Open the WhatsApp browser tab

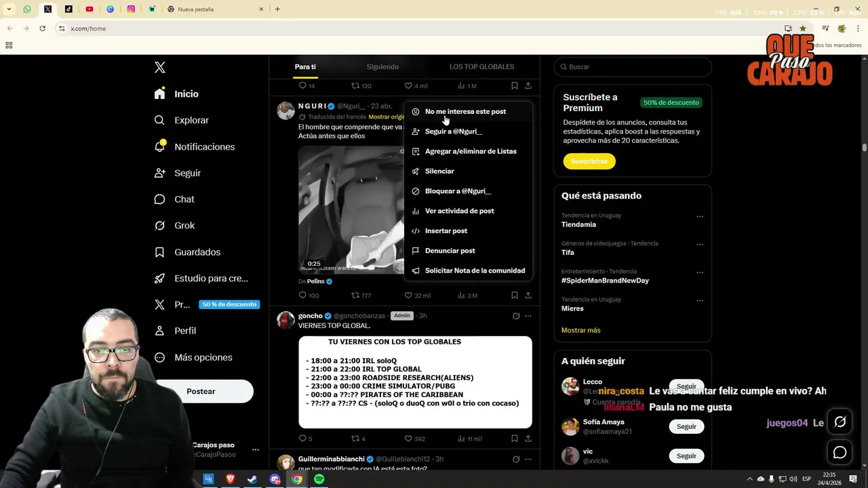27,9
